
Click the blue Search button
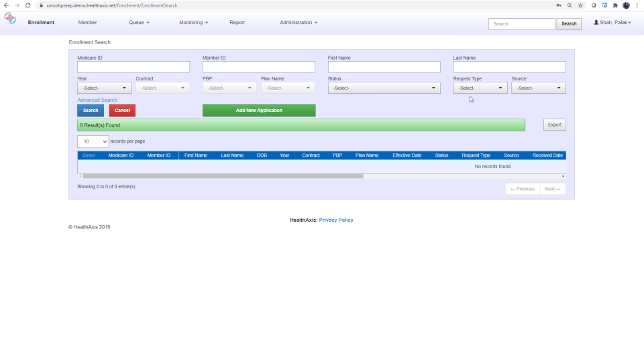(91, 111)
